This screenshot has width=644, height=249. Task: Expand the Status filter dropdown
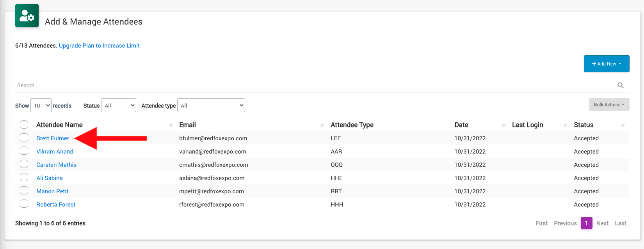(x=119, y=106)
